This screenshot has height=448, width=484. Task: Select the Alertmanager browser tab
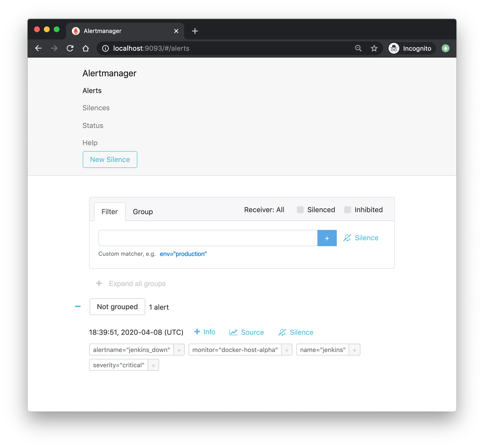click(125, 31)
